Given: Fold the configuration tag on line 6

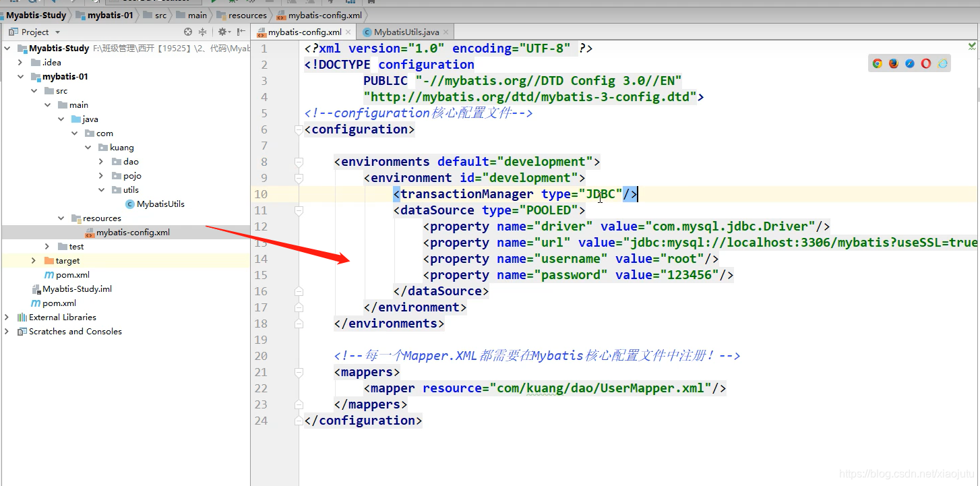Looking at the screenshot, I should point(299,129).
